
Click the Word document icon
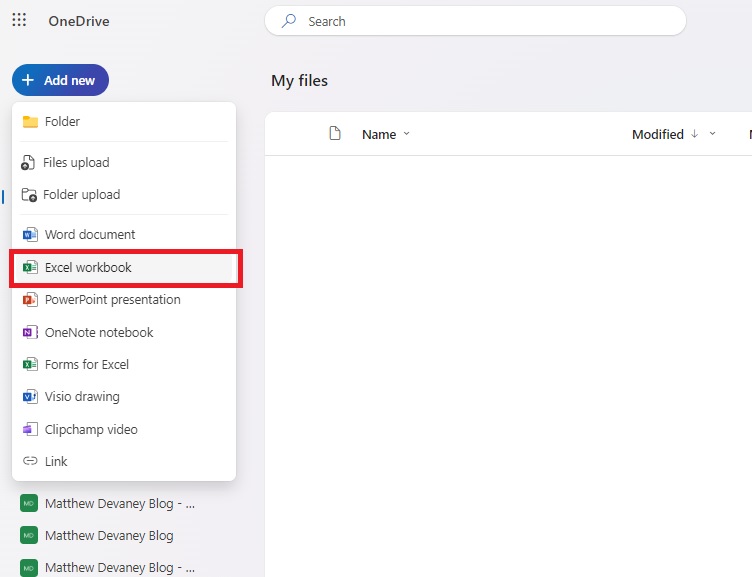click(x=30, y=235)
